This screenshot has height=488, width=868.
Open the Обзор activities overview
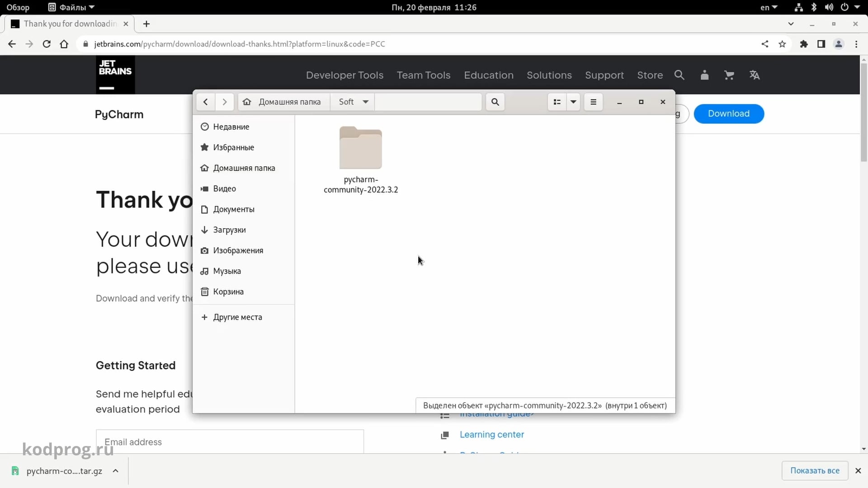click(x=18, y=7)
